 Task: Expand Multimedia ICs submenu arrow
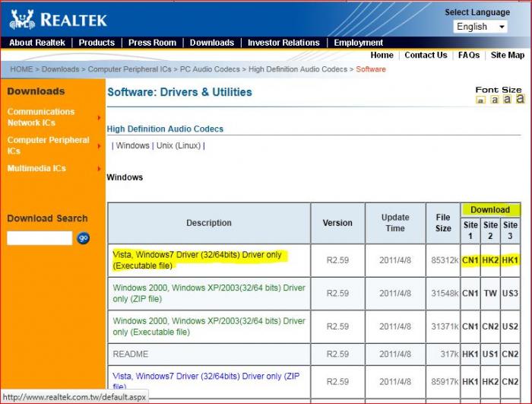[99, 169]
